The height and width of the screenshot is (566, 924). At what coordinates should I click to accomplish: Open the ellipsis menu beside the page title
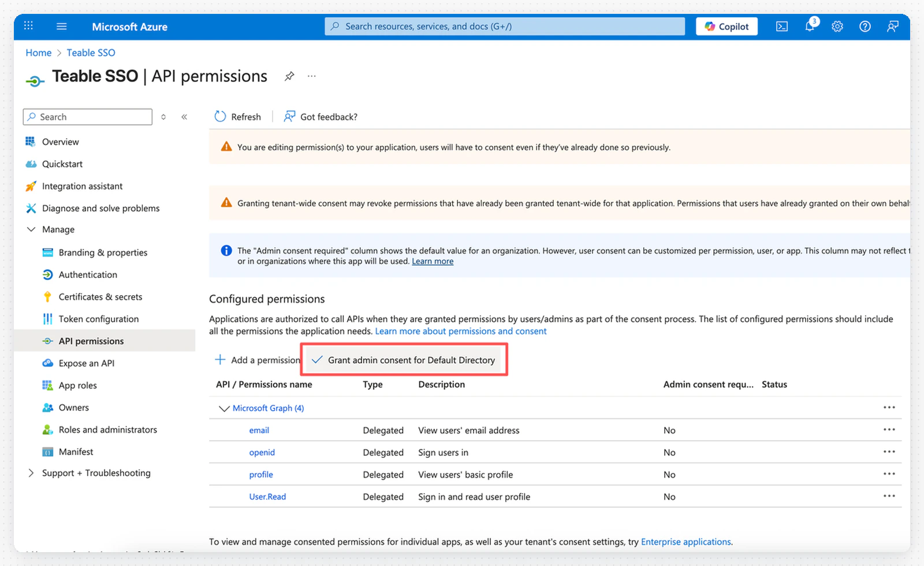(x=312, y=76)
